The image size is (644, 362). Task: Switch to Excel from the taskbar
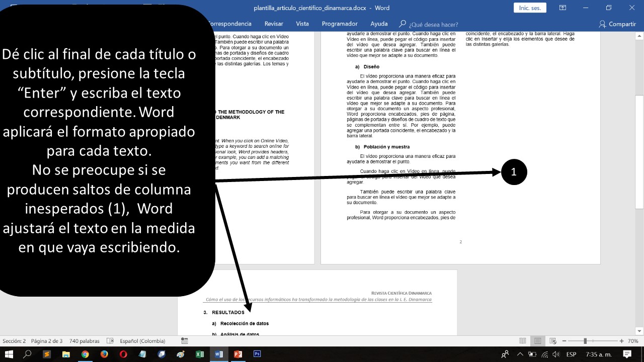click(x=200, y=354)
